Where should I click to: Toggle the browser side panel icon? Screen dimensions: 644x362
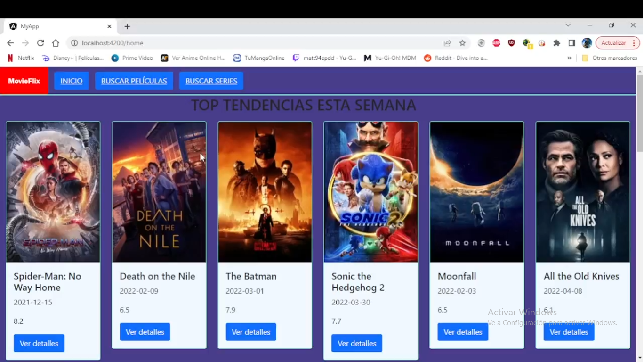point(572,43)
